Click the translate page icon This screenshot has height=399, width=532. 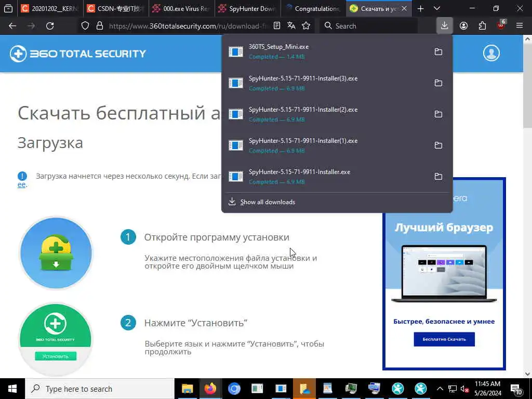click(x=291, y=26)
